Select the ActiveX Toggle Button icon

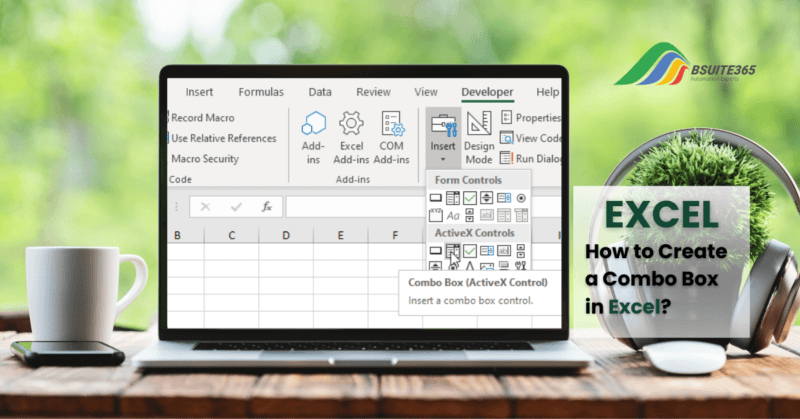pyautogui.click(x=504, y=266)
